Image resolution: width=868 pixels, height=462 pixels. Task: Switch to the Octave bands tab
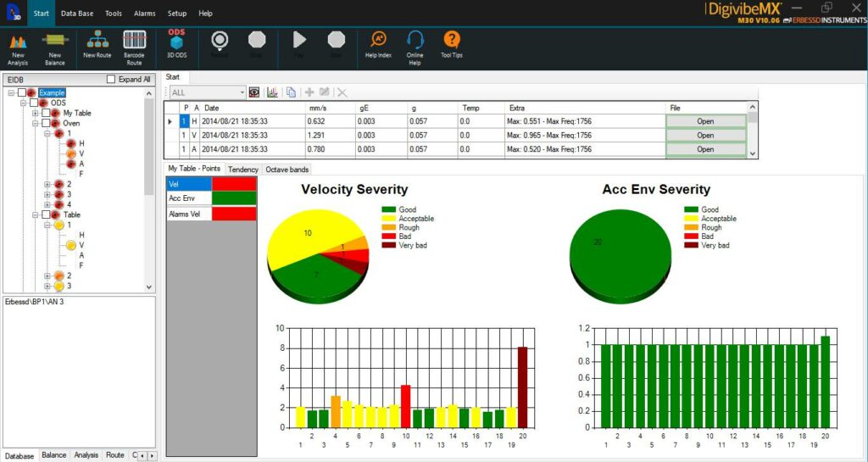point(287,170)
